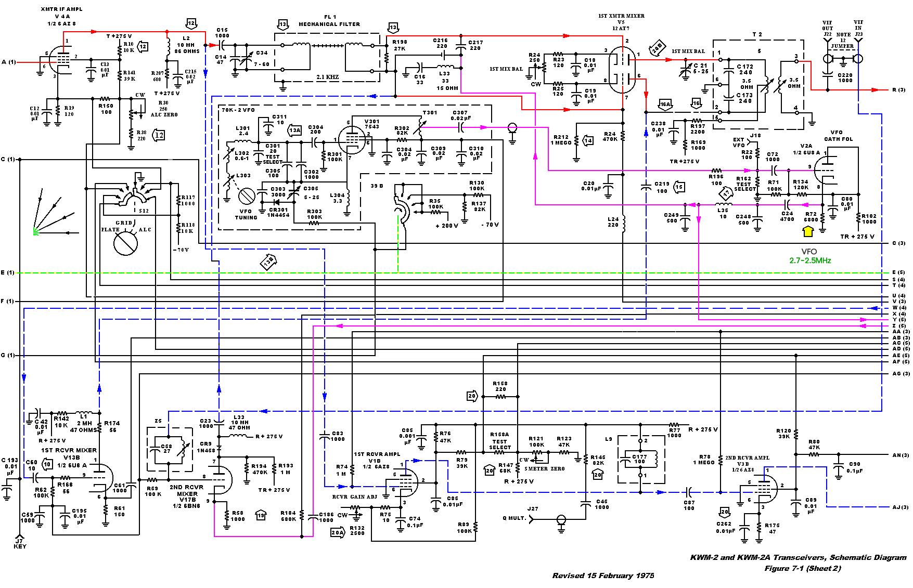Click the C34 7-60 trimmer label

(x=262, y=58)
